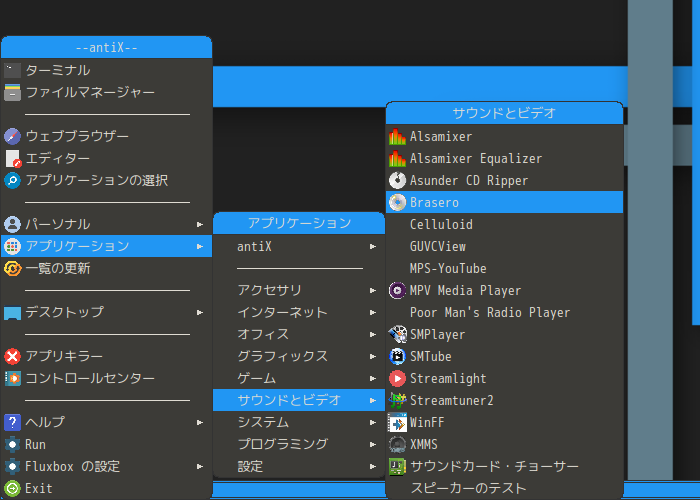Click the Alsamixer bars icon
Screen dimensions: 700x500
(397, 136)
